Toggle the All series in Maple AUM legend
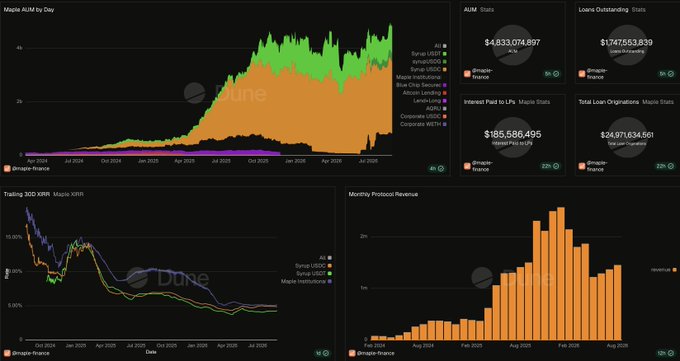 (x=440, y=46)
